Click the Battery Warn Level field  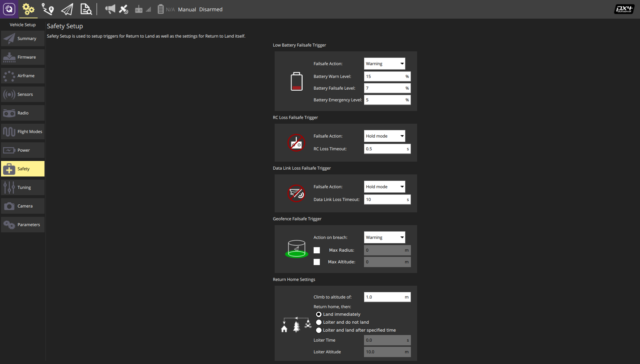pos(387,77)
